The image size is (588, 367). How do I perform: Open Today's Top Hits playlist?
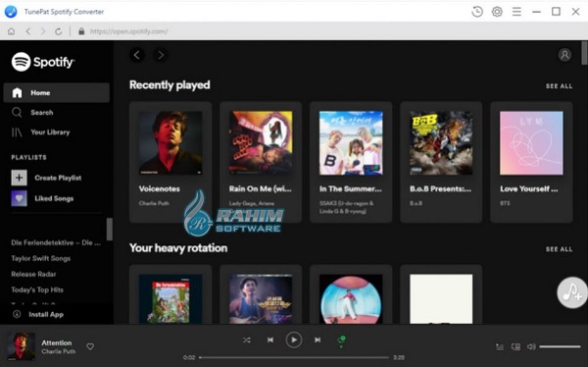click(37, 290)
